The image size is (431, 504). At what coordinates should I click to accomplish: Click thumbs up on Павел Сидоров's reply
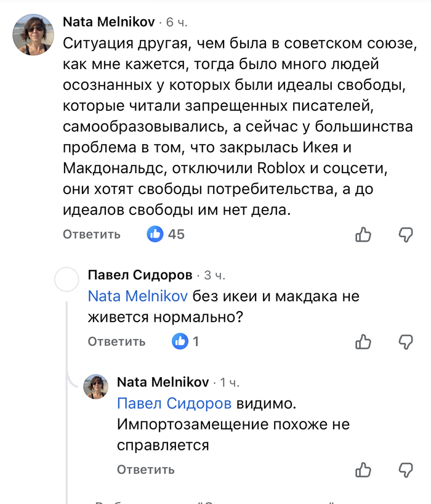coord(364,341)
